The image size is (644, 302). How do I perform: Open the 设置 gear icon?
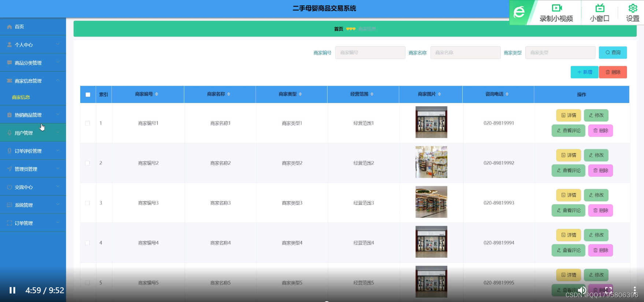click(633, 8)
